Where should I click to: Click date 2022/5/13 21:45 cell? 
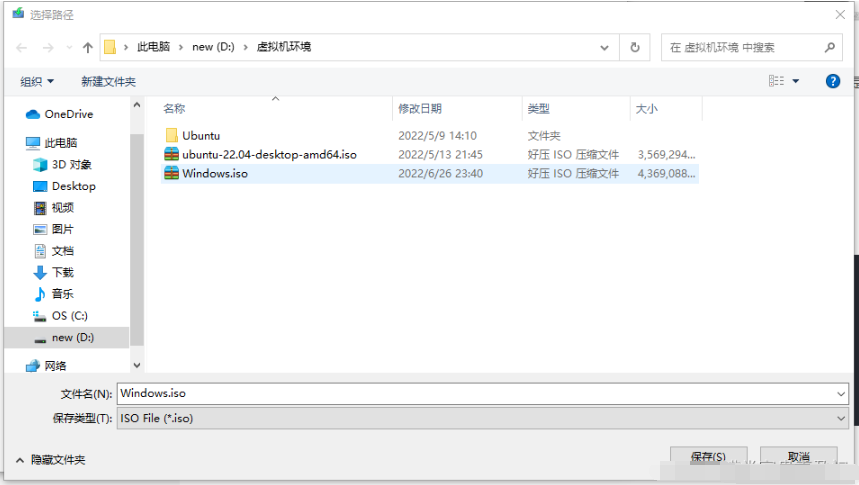[440, 155]
